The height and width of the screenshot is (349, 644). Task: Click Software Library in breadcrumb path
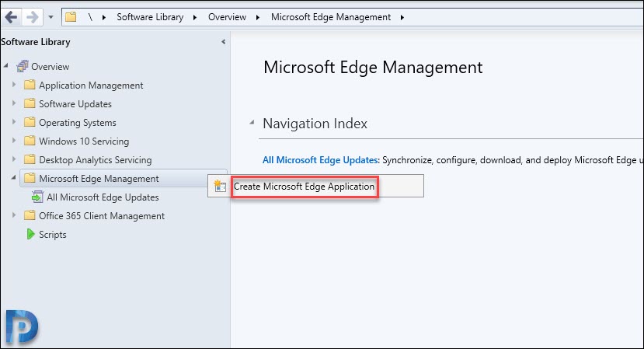[x=150, y=17]
